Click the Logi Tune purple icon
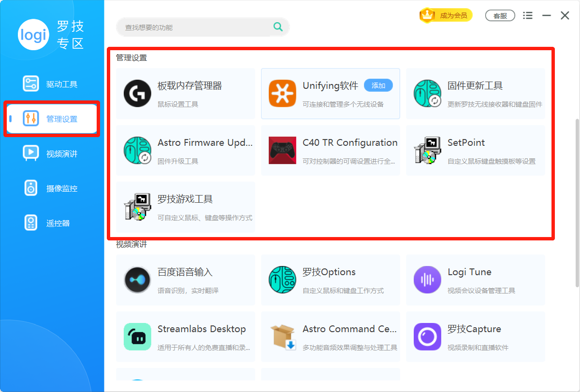The height and width of the screenshot is (392, 580). 427,280
